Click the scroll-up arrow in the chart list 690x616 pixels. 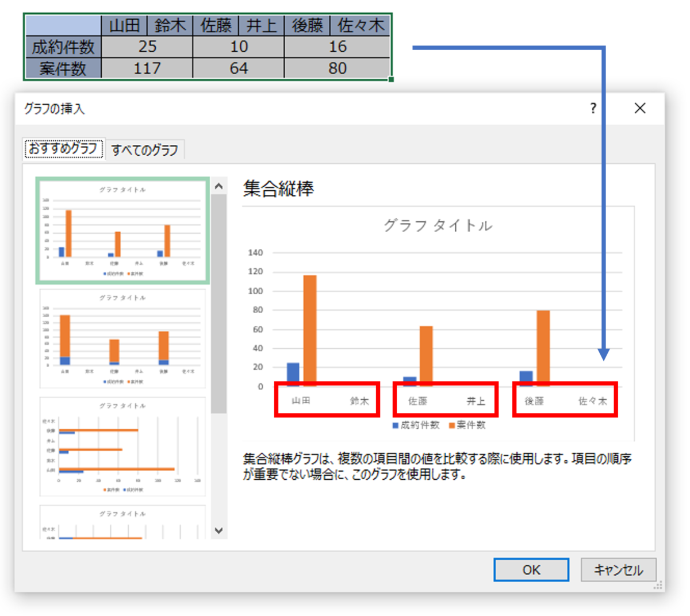[219, 185]
